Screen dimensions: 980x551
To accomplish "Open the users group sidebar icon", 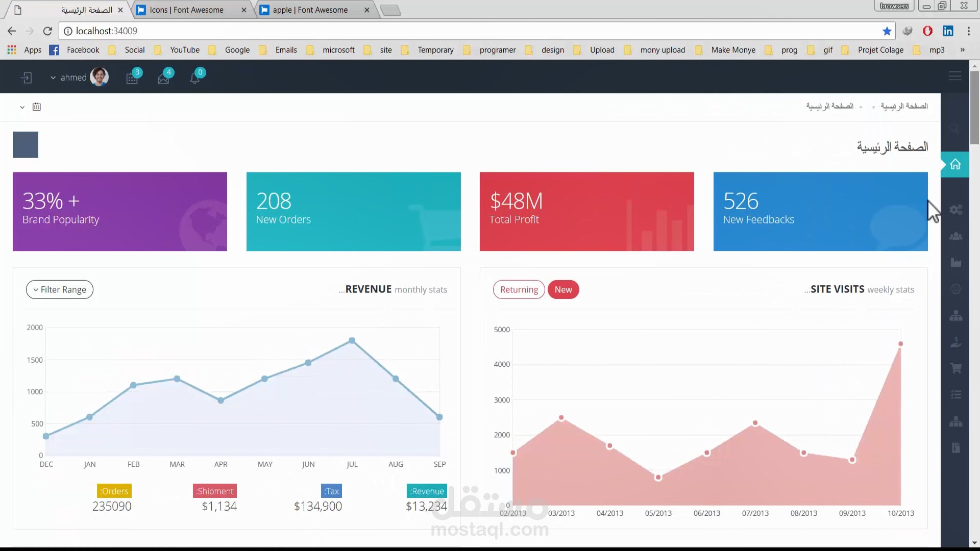I will (955, 236).
